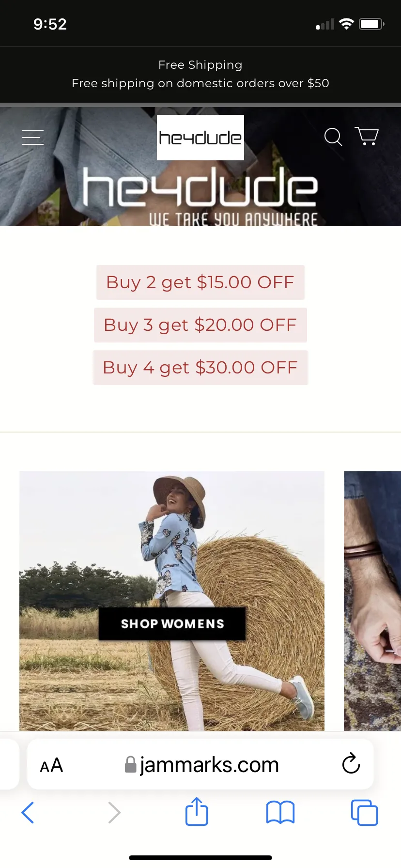401x868 pixels.
Task: Reload the page with refresh icon
Action: [351, 764]
